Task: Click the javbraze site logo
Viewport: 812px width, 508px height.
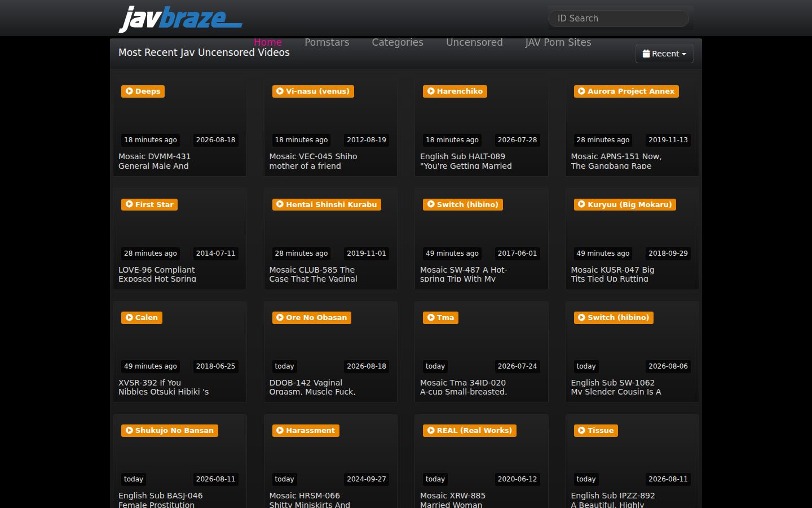Action: tap(180, 19)
